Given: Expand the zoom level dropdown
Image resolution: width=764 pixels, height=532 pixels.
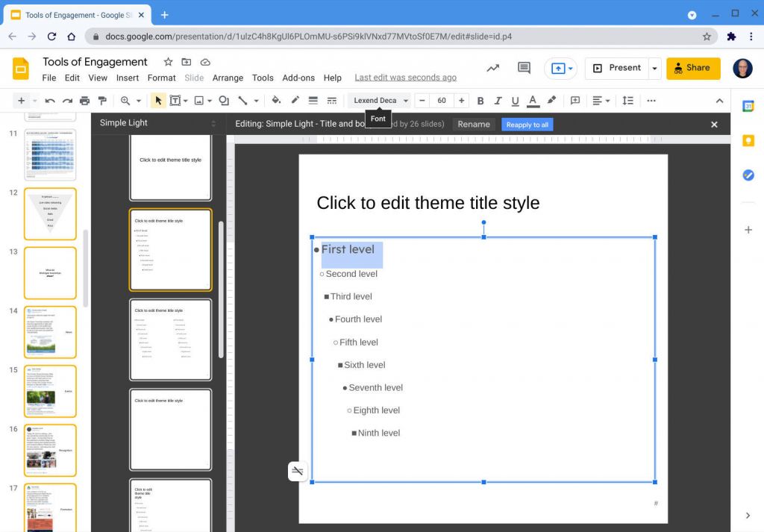Looking at the screenshot, I should click(x=138, y=100).
